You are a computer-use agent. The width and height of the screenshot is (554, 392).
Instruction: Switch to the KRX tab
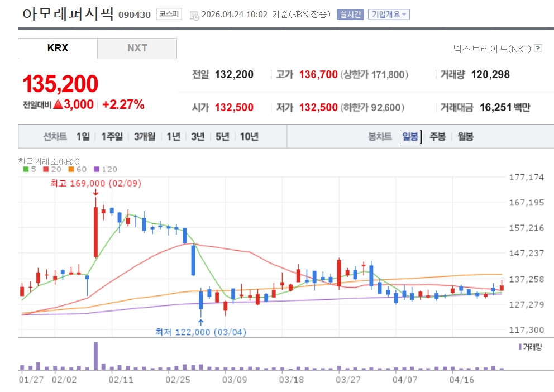coord(58,48)
